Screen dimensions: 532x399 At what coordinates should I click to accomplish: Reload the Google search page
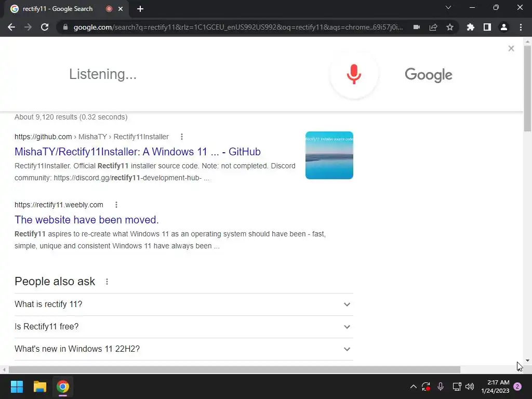[45, 27]
